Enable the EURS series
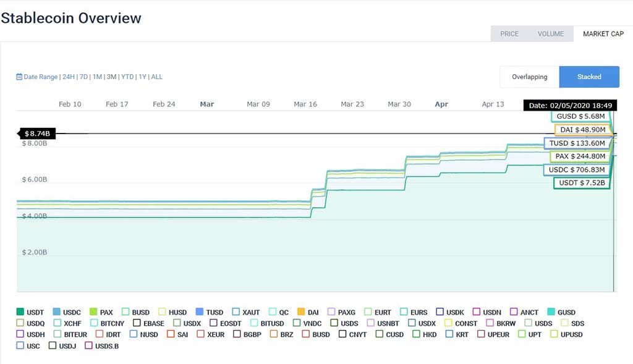633x364 pixels. [404, 312]
